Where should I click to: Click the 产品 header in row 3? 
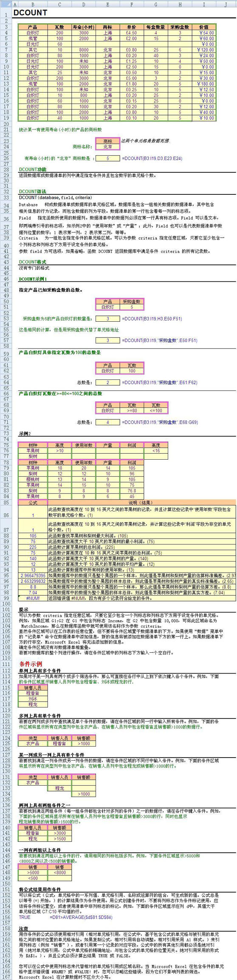point(33,27)
